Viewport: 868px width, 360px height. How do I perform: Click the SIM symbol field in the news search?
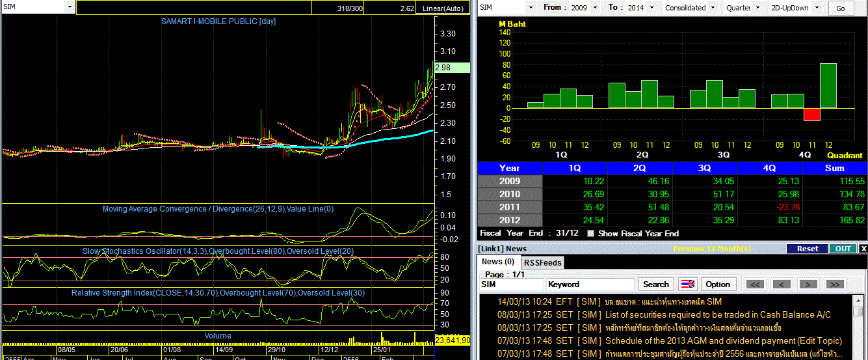[x=511, y=284]
